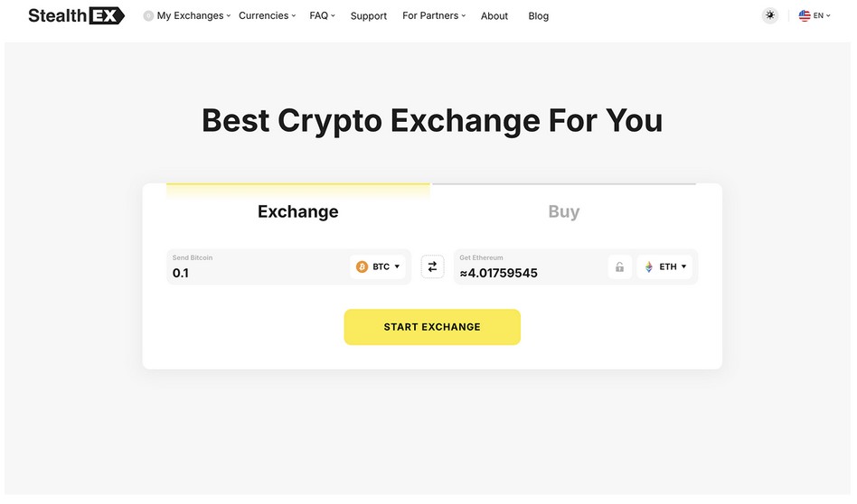Click the START EXCHANGE button
This screenshot has width=857, height=504.
(x=432, y=327)
